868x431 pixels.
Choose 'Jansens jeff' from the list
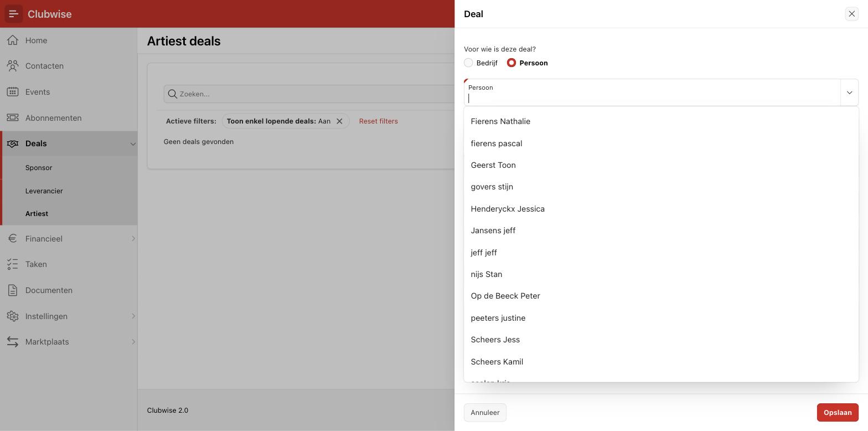(661, 230)
